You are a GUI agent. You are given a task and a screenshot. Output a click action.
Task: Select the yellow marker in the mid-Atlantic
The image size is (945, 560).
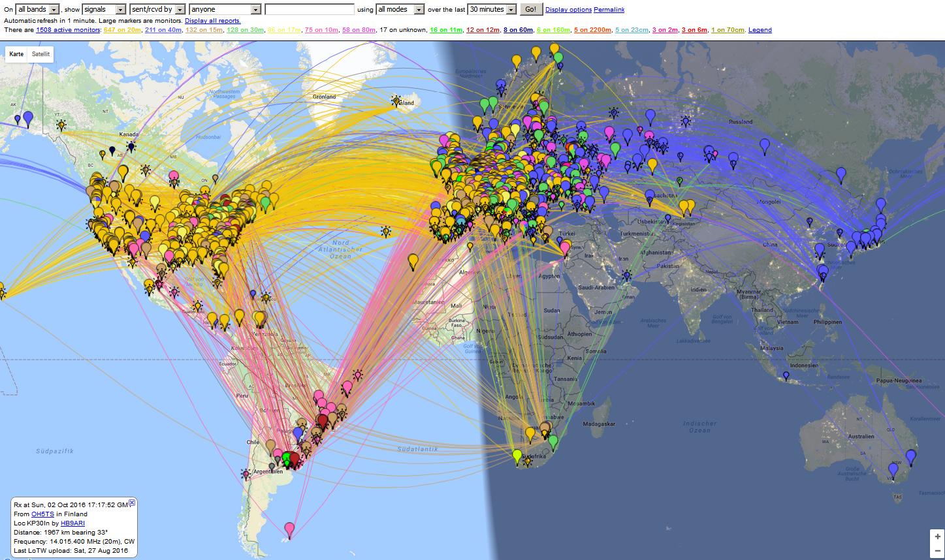click(x=413, y=261)
